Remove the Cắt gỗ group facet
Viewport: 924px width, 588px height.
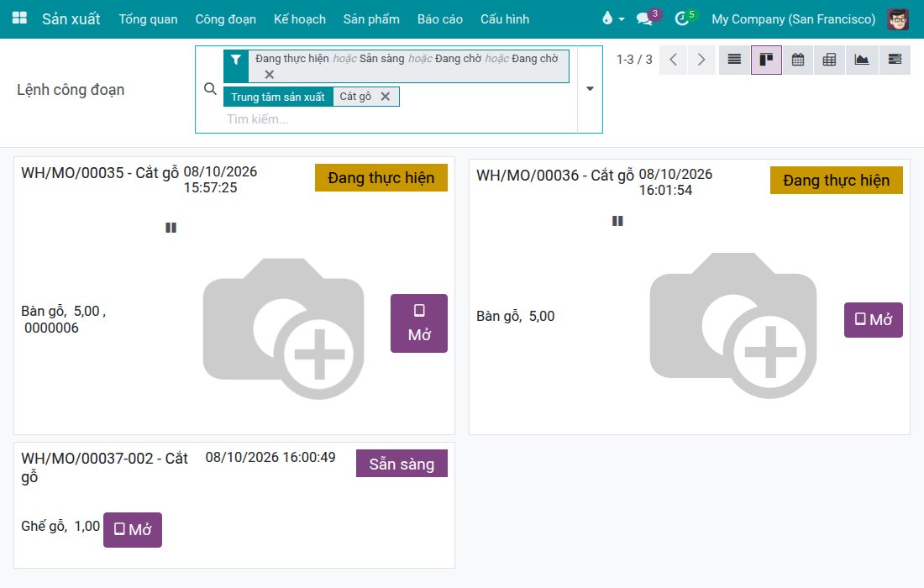tap(386, 97)
